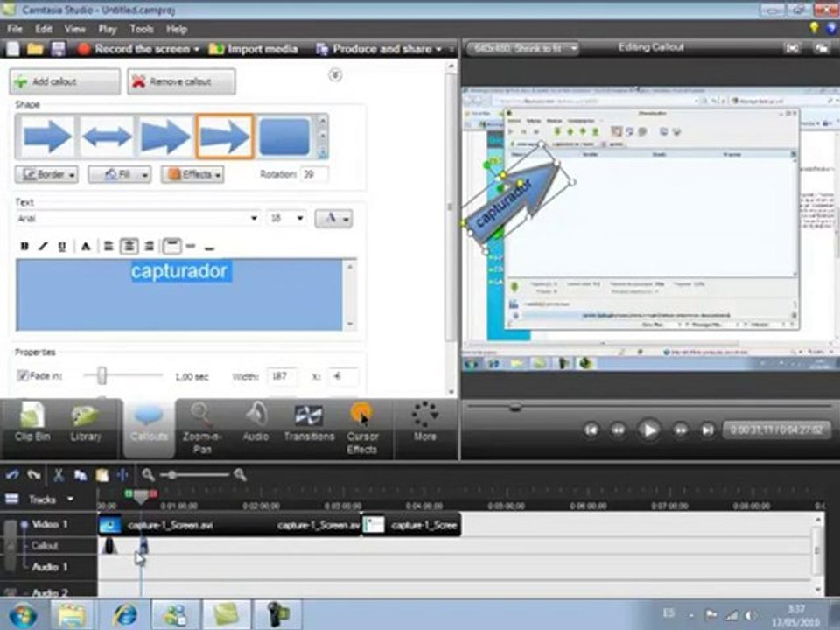
Task: Jump to previous clip in preview
Action: click(591, 430)
